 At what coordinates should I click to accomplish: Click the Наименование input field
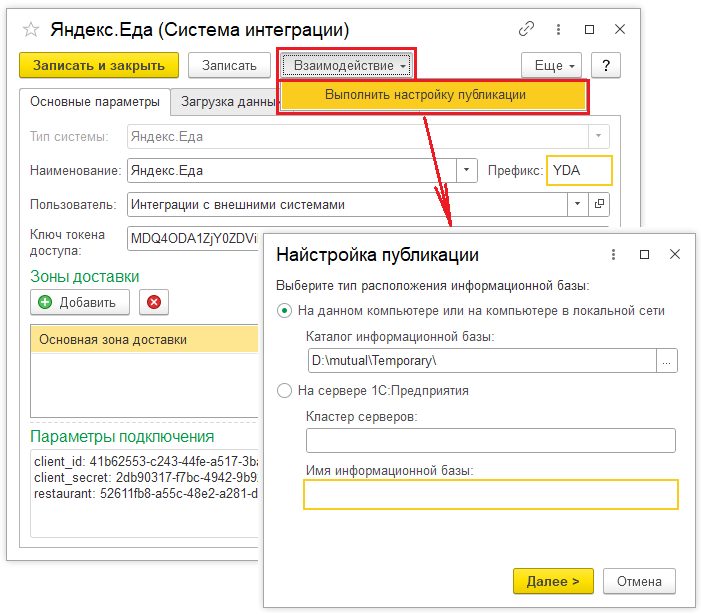click(x=291, y=170)
